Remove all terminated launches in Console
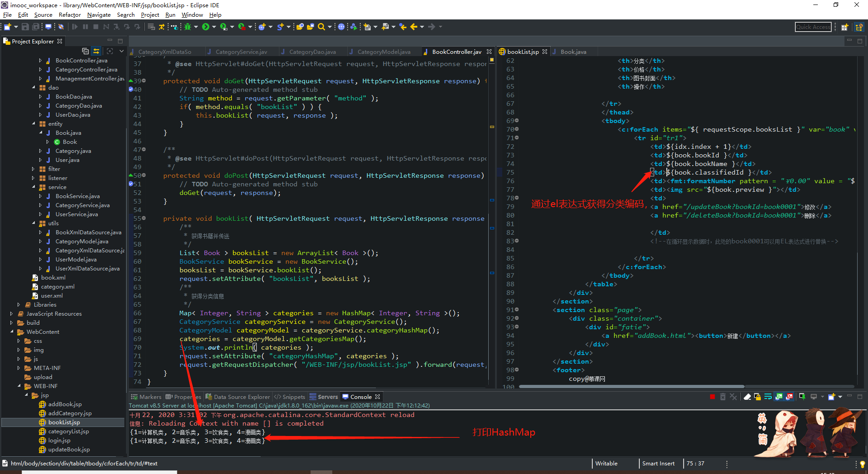 [x=733, y=397]
